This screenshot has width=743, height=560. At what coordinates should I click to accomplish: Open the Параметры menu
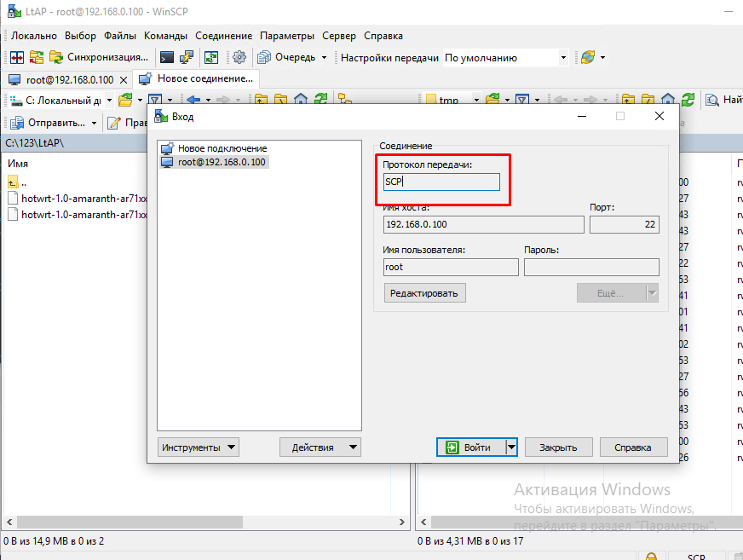286,36
